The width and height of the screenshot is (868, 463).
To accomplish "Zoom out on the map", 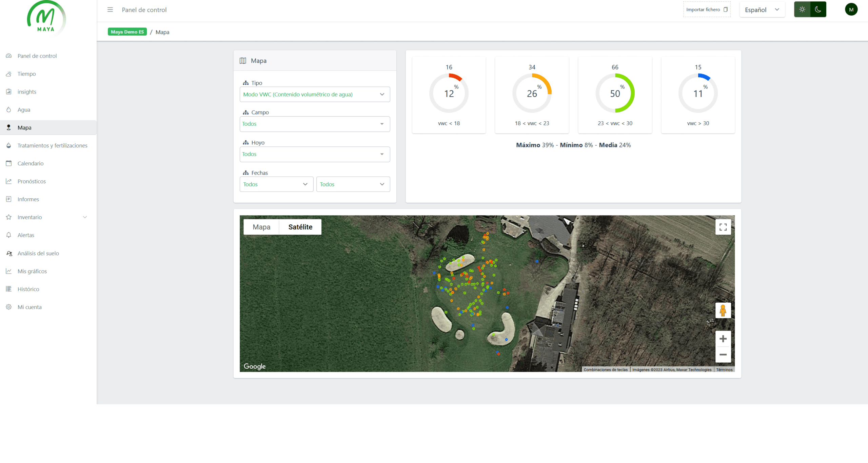I will [x=723, y=355].
